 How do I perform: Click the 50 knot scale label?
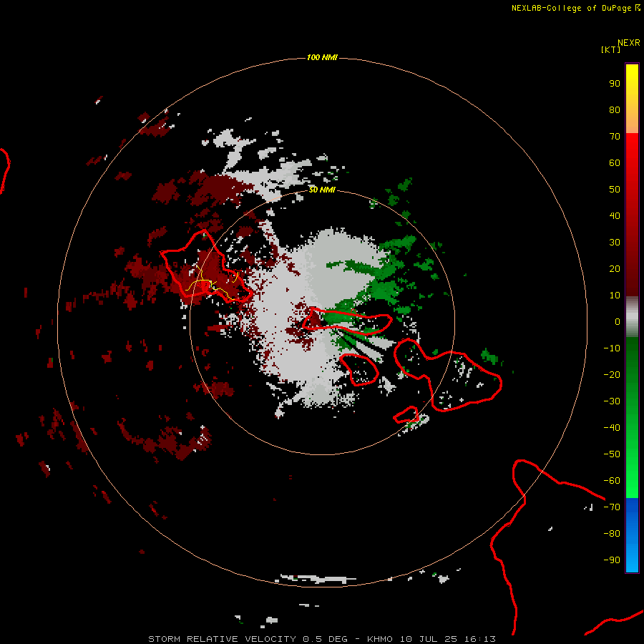[615, 190]
